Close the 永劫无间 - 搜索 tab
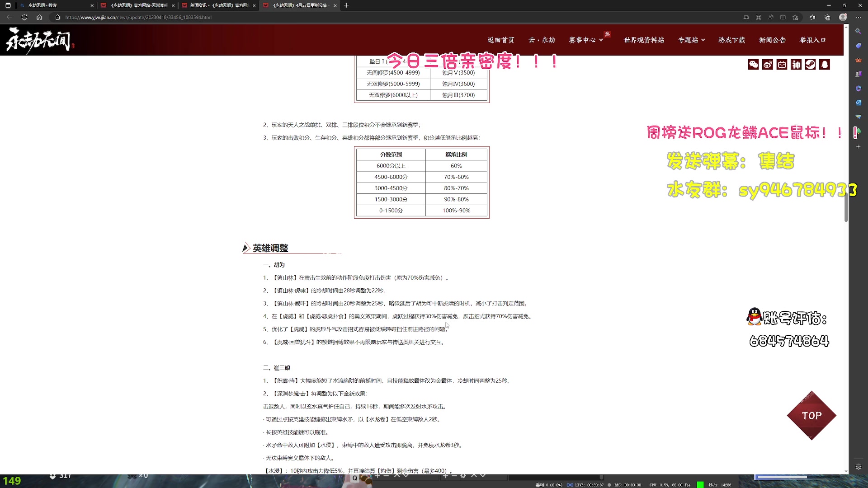 pyautogui.click(x=92, y=5)
